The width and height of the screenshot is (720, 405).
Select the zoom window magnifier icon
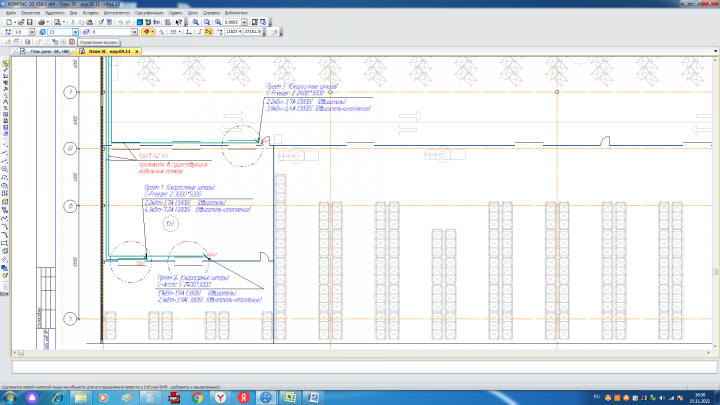point(196,22)
